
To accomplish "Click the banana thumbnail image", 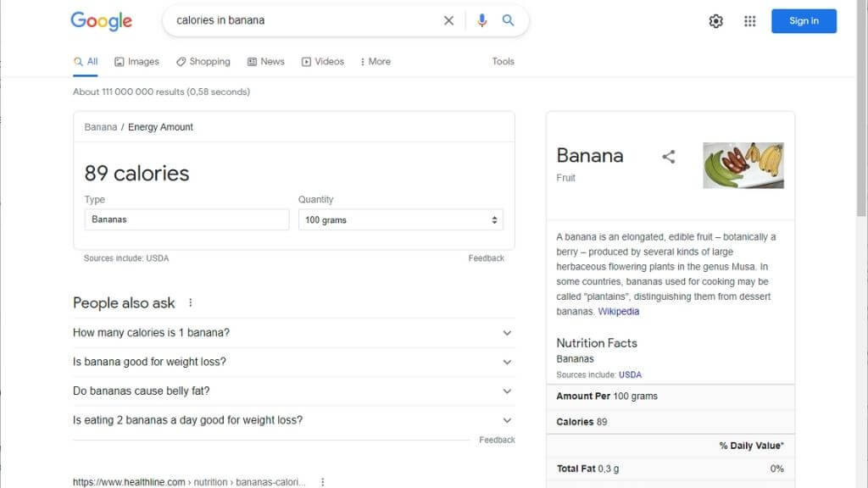I will click(x=743, y=165).
